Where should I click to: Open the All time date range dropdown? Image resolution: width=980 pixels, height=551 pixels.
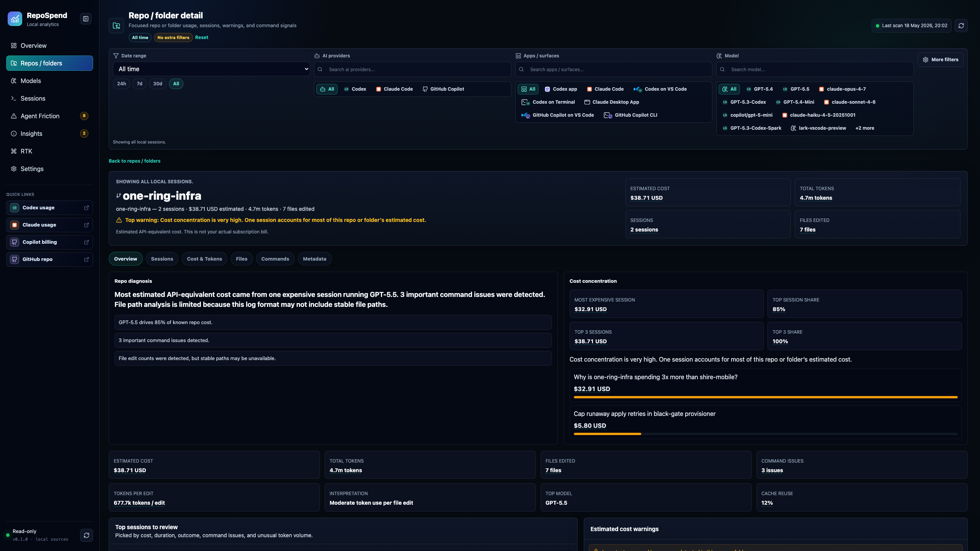(211, 69)
